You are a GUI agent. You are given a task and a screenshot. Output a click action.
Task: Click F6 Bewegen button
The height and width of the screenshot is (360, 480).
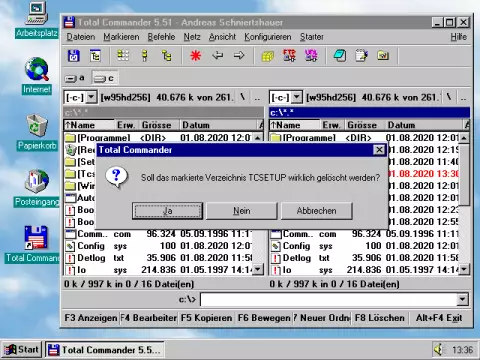point(264,318)
